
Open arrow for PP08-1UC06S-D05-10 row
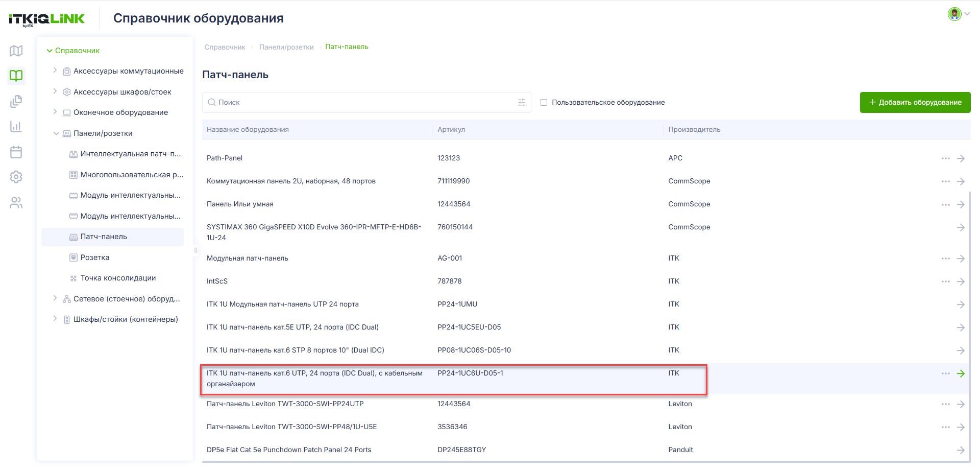(x=961, y=350)
